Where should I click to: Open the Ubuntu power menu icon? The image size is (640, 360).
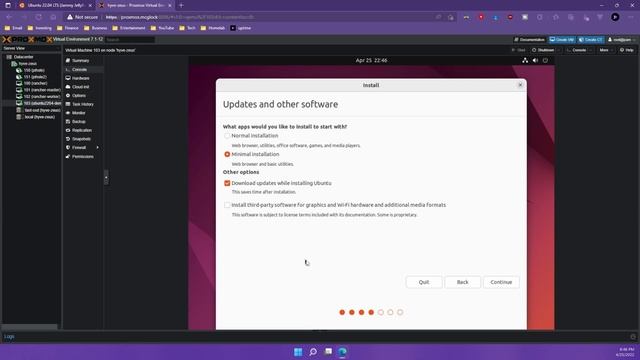(545, 60)
